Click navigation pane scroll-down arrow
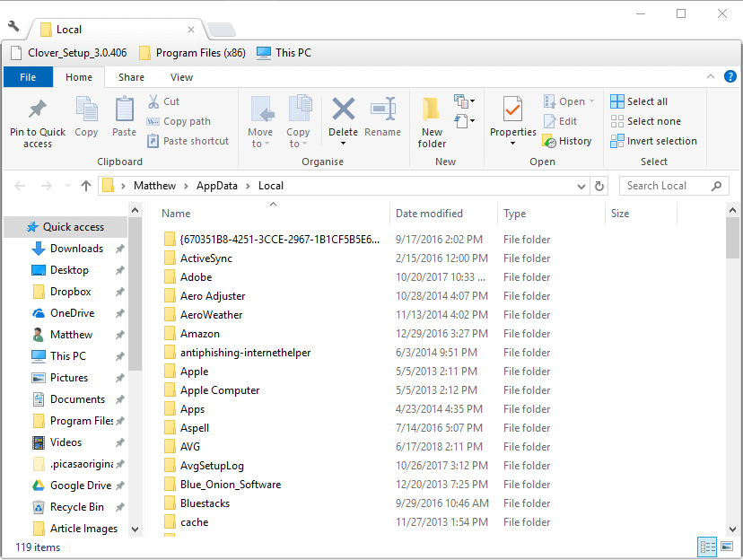The width and height of the screenshot is (743, 560). tap(135, 529)
